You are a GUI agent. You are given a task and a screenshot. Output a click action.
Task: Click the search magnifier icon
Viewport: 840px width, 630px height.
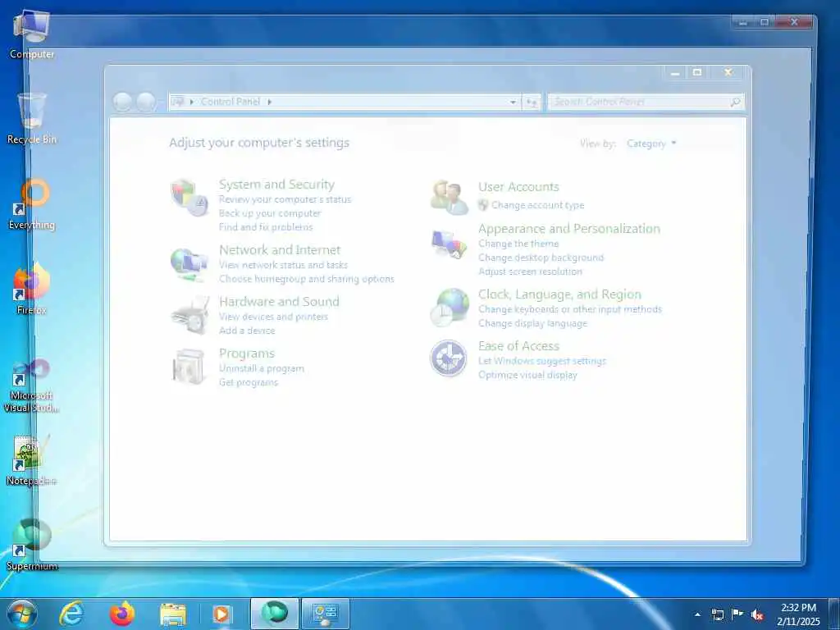(736, 102)
